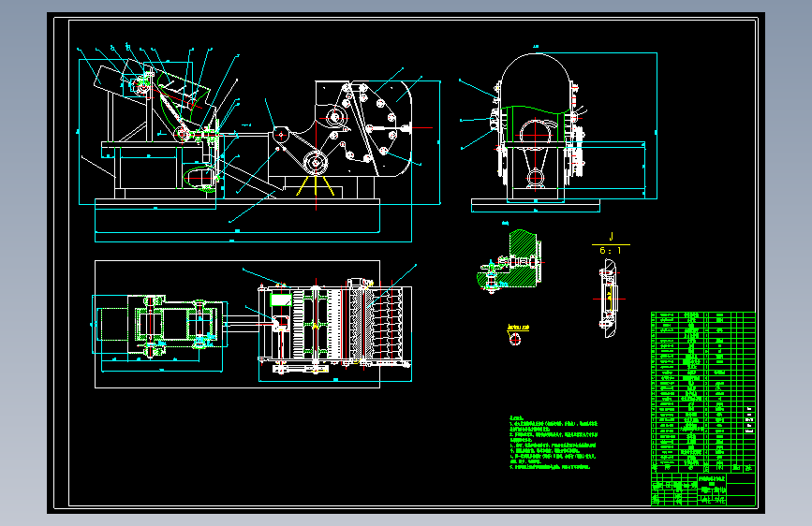Image resolution: width=812 pixels, height=526 pixels.
Task: Select the top plan view of the machine
Action: click(253, 325)
